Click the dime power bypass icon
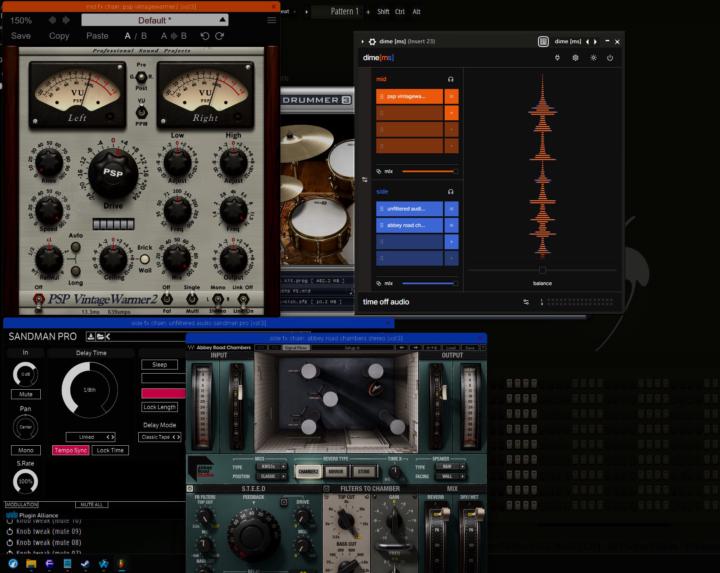The height and width of the screenshot is (573, 720). click(x=609, y=58)
